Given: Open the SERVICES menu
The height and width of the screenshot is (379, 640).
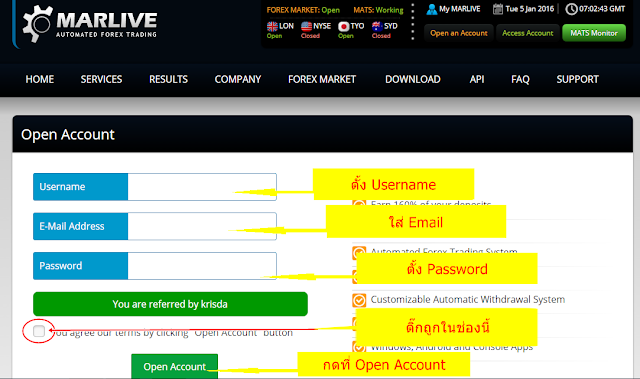Looking at the screenshot, I should [101, 79].
